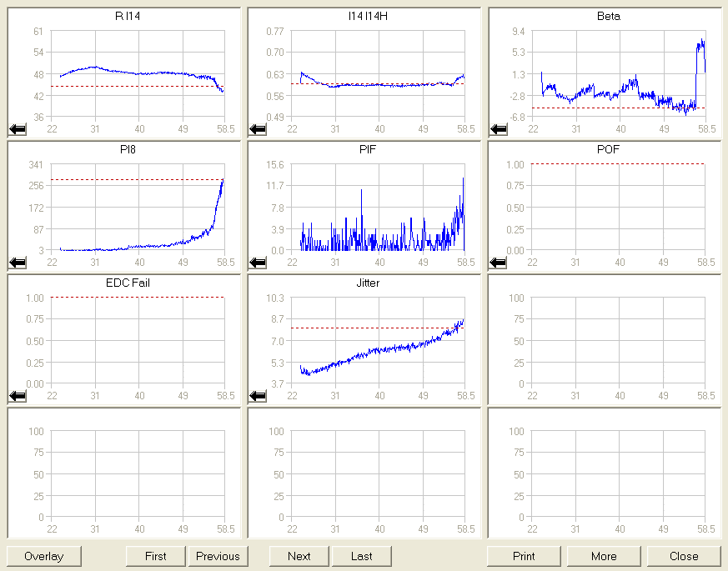Click inside the PIF graph plot
This screenshot has width=728, height=571.
point(379,207)
